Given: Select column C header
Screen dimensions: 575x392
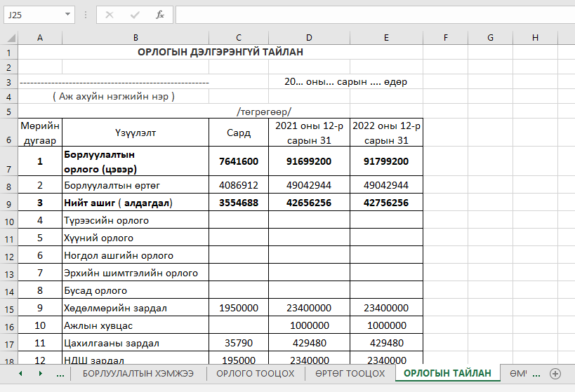Looking at the screenshot, I should (239, 37).
